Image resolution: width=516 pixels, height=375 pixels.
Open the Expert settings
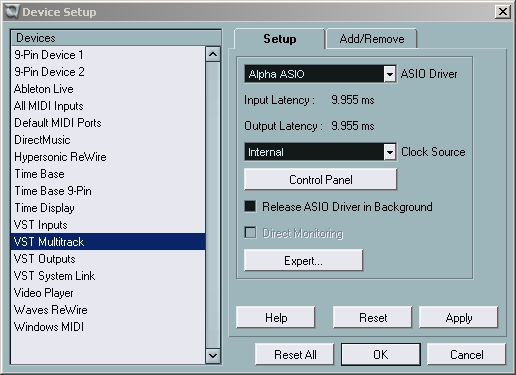coord(303,260)
